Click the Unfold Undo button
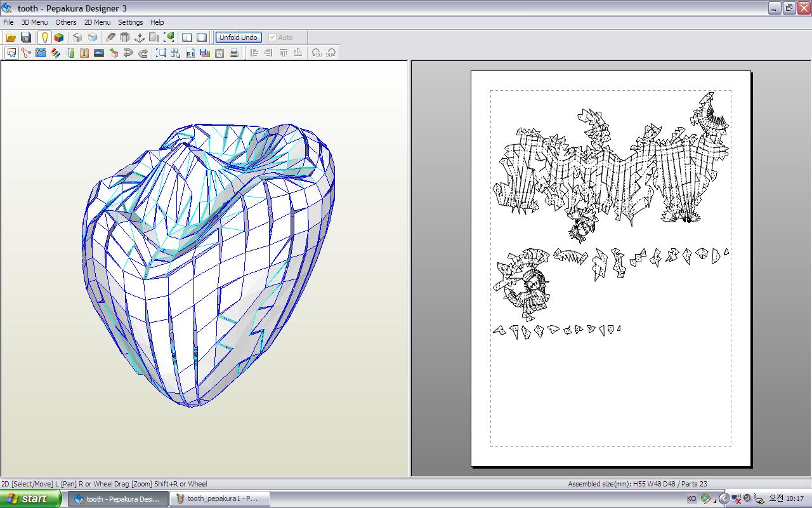 click(239, 37)
